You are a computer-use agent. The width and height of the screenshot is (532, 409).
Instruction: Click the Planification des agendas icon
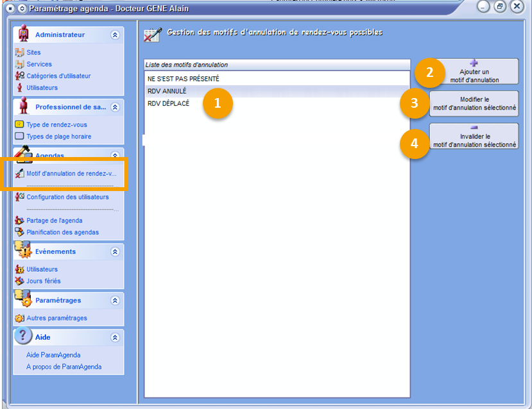pos(19,232)
